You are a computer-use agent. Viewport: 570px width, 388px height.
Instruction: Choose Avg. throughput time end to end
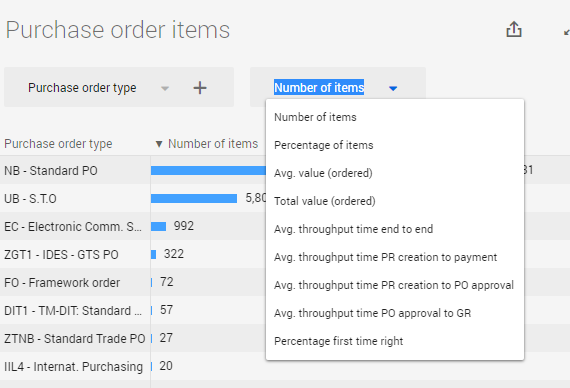pyautogui.click(x=353, y=229)
